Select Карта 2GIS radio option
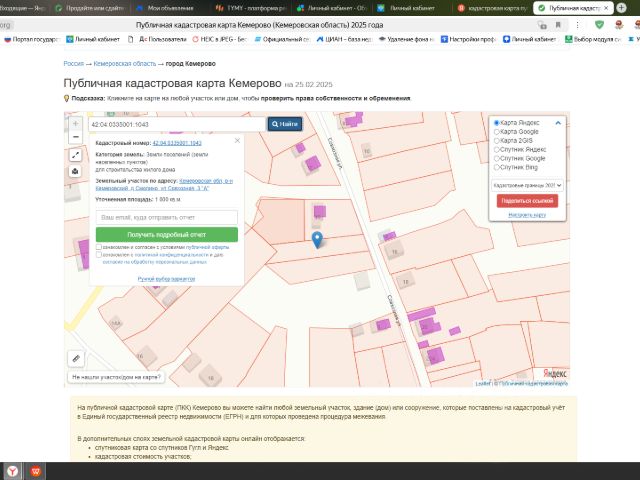The image size is (640, 480). pyautogui.click(x=497, y=140)
